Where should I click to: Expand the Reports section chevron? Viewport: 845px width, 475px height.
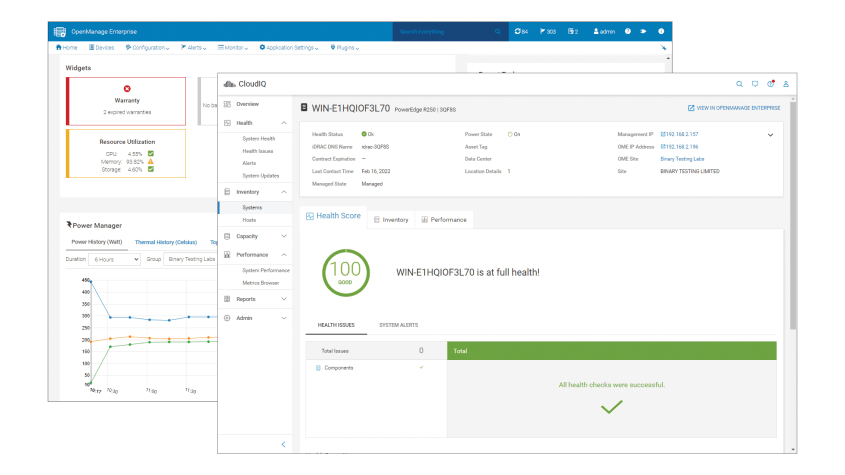pyautogui.click(x=284, y=299)
